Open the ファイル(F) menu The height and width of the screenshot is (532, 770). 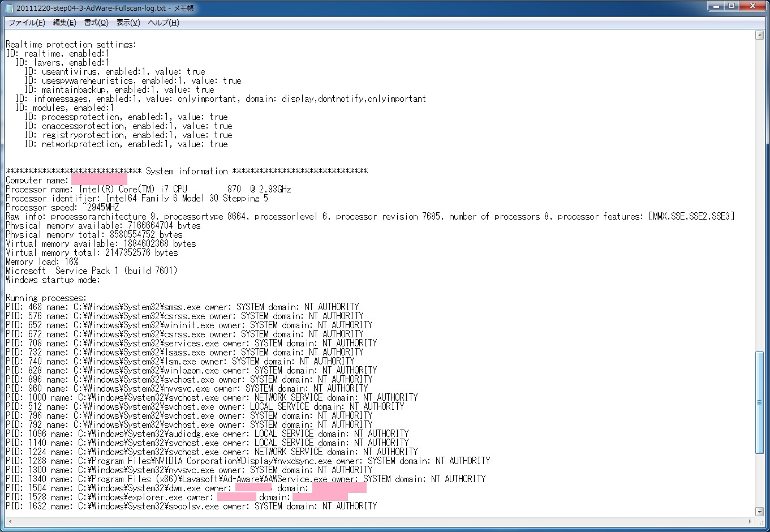point(26,23)
